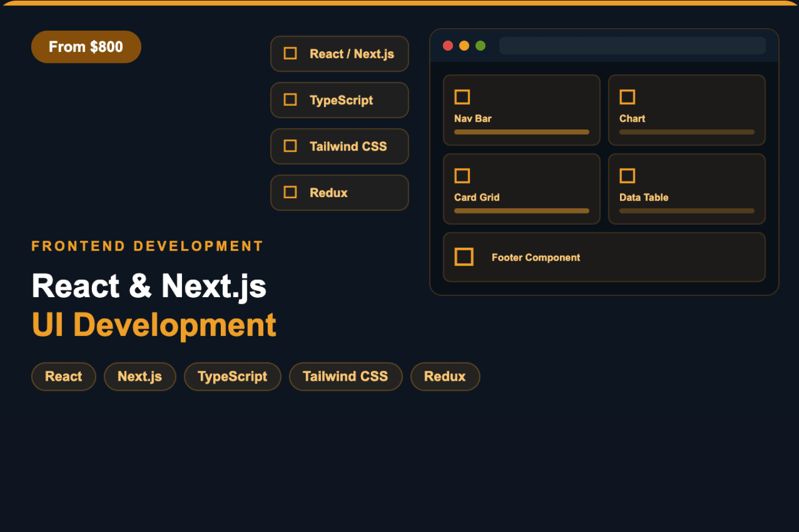
Task: Select the TypeScript tag pill at bottom
Action: (233, 377)
